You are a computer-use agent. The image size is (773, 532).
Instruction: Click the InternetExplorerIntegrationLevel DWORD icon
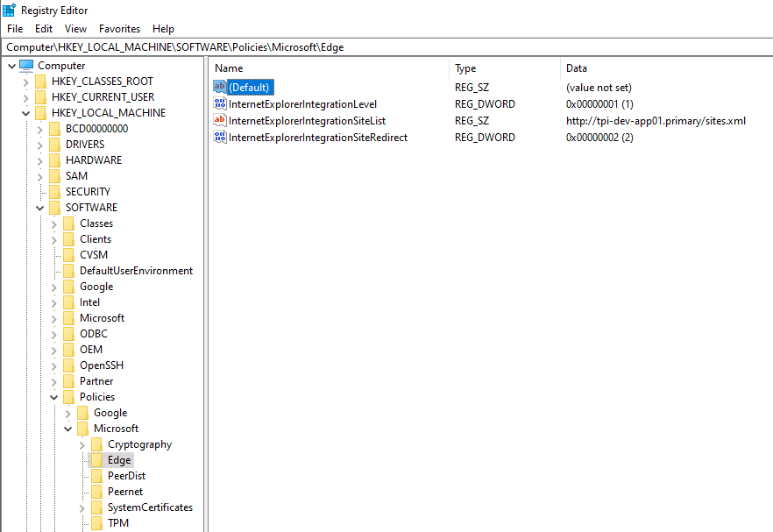point(219,103)
